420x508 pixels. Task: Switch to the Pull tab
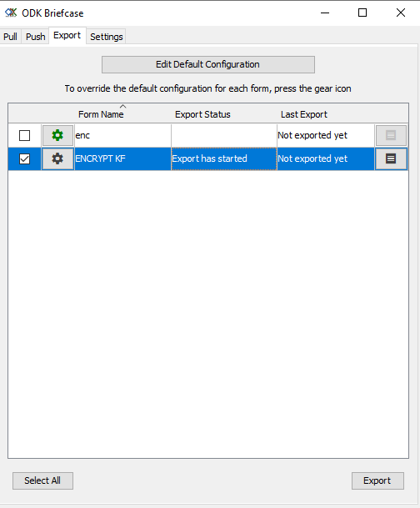10,37
